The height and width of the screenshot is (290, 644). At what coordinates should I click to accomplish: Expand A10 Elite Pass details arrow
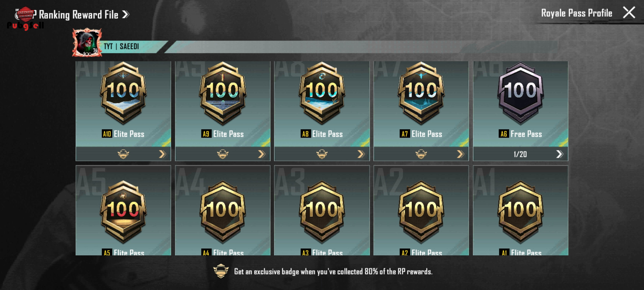coord(162,154)
